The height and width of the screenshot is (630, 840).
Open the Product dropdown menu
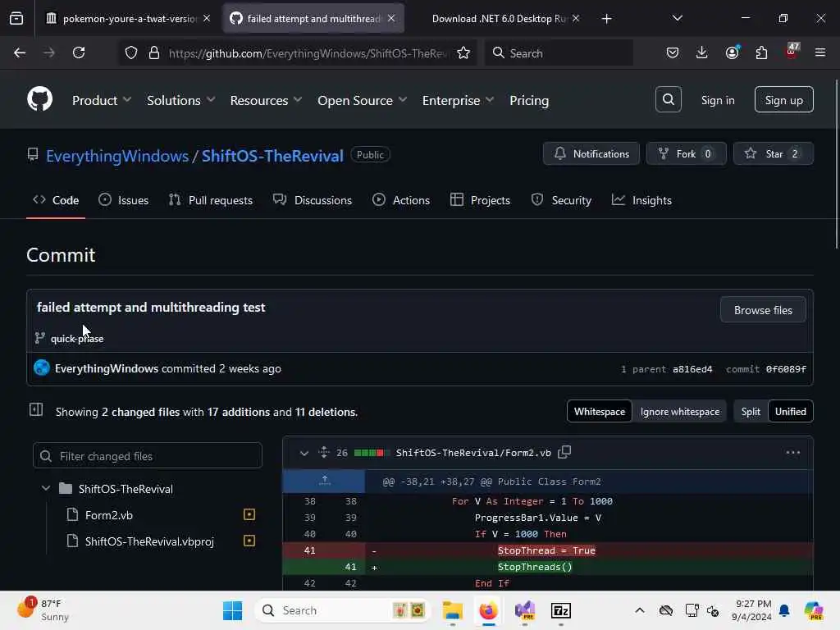click(102, 100)
